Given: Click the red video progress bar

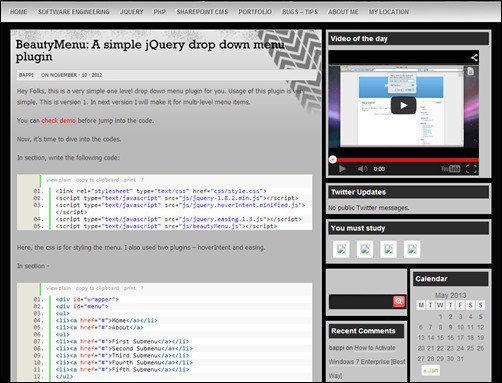Looking at the screenshot, I should pyautogui.click(x=404, y=160).
